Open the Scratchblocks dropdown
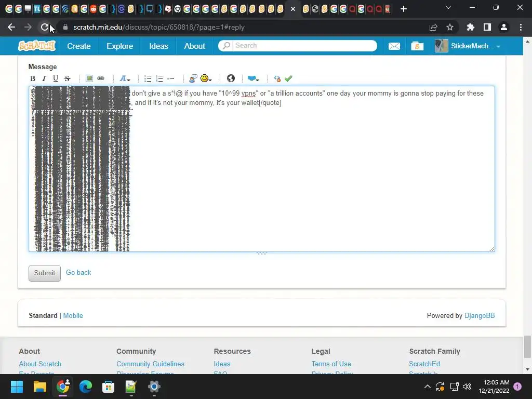The height and width of the screenshot is (399, 532). [x=253, y=78]
